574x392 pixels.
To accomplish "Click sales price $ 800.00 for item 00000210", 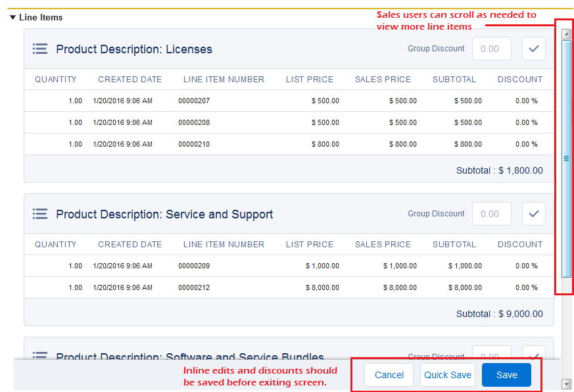I will (x=402, y=144).
